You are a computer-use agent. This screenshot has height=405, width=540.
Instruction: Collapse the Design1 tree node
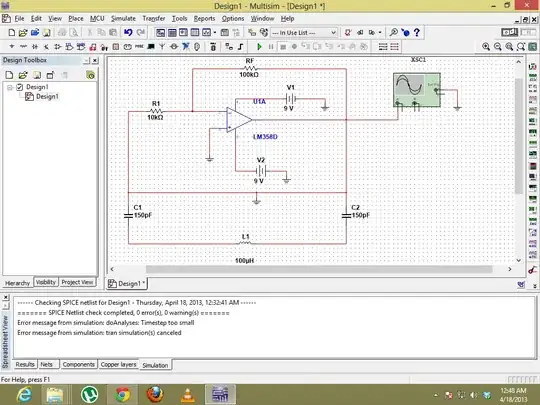point(10,87)
